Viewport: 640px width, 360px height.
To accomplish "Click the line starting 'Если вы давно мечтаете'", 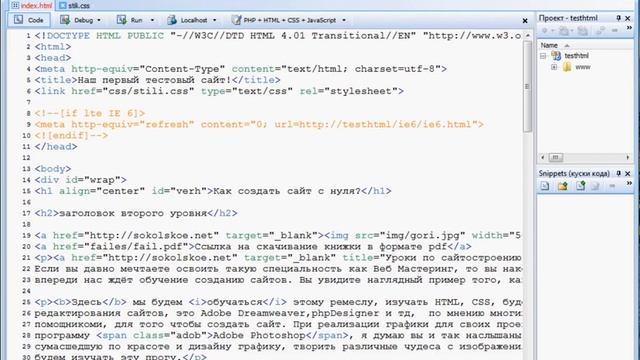I will point(278,269).
